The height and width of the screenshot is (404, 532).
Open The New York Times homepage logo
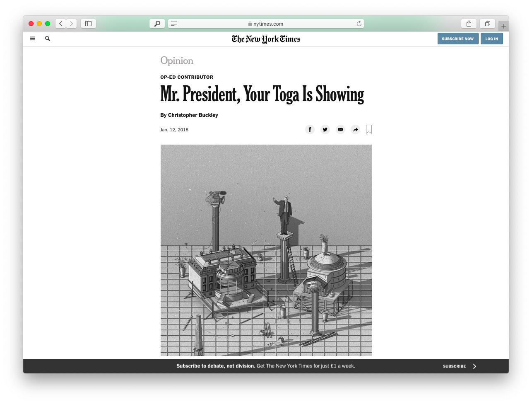(266, 39)
